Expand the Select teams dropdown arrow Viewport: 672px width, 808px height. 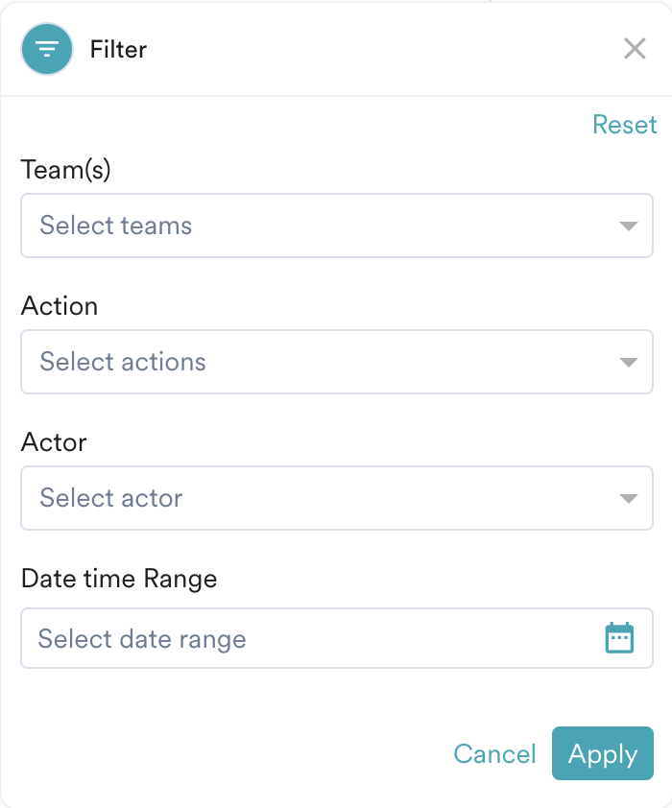coord(628,226)
